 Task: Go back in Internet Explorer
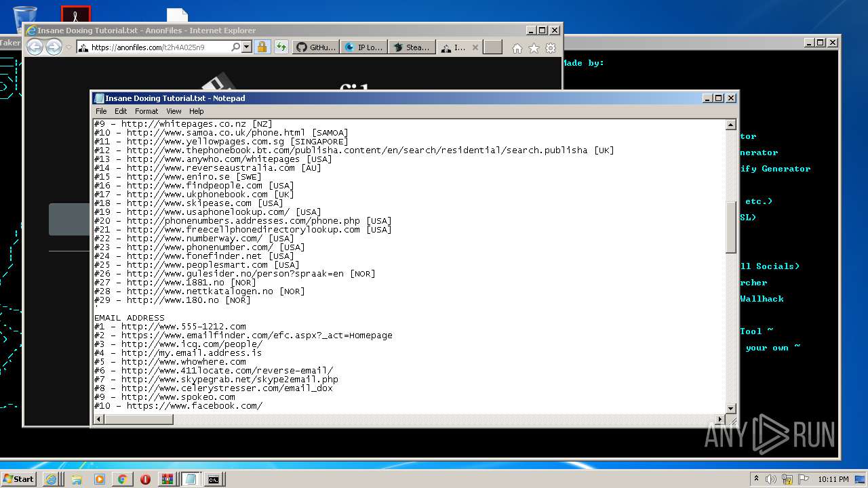point(35,47)
